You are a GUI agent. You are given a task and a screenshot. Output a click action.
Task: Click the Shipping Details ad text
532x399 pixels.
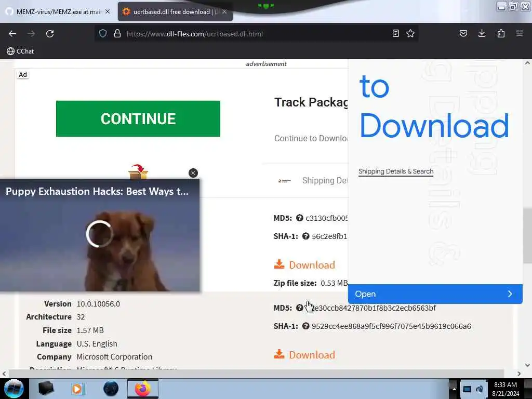pos(325,180)
